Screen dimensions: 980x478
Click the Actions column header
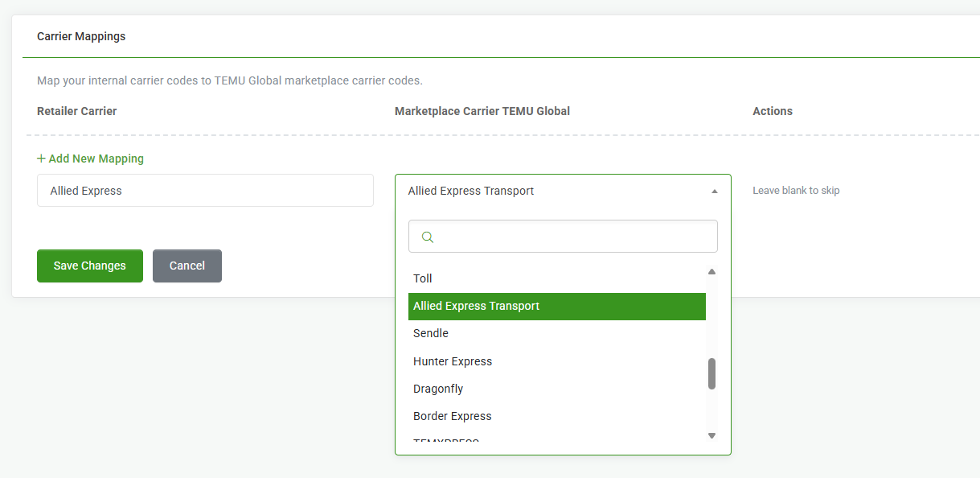pos(773,111)
